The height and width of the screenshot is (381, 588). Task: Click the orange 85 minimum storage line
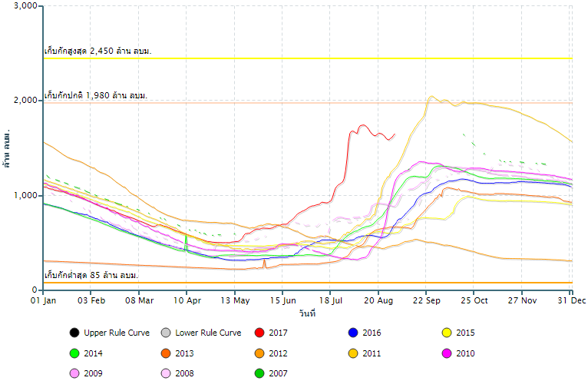[307, 283]
